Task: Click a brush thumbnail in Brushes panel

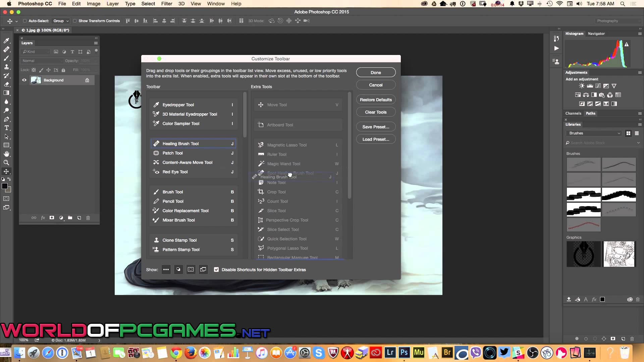Action: (x=584, y=165)
